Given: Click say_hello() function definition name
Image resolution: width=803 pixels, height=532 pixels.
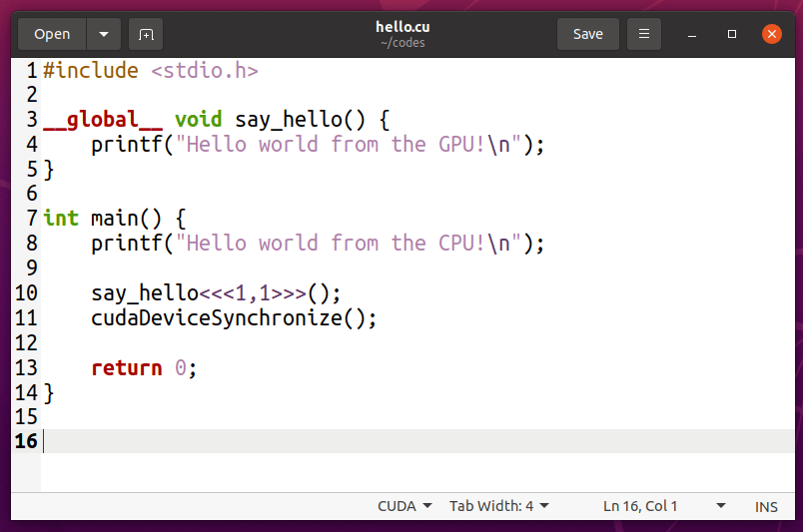Looking at the screenshot, I should 300,120.
